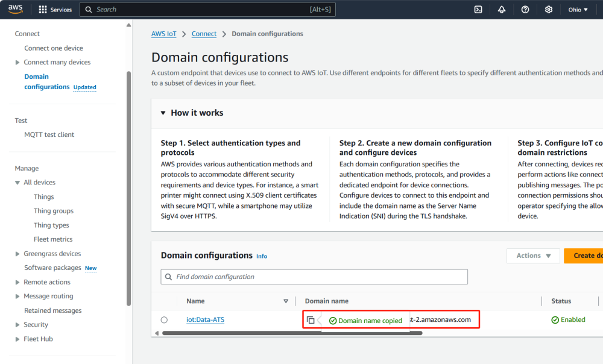Expand the Security item
This screenshot has width=603, height=364.
17,325
